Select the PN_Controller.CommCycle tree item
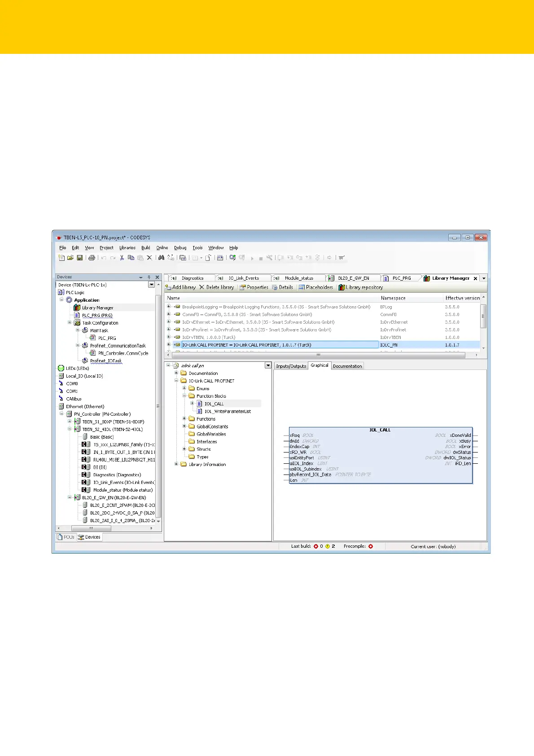The height and width of the screenshot is (756, 534). pyautogui.click(x=123, y=353)
